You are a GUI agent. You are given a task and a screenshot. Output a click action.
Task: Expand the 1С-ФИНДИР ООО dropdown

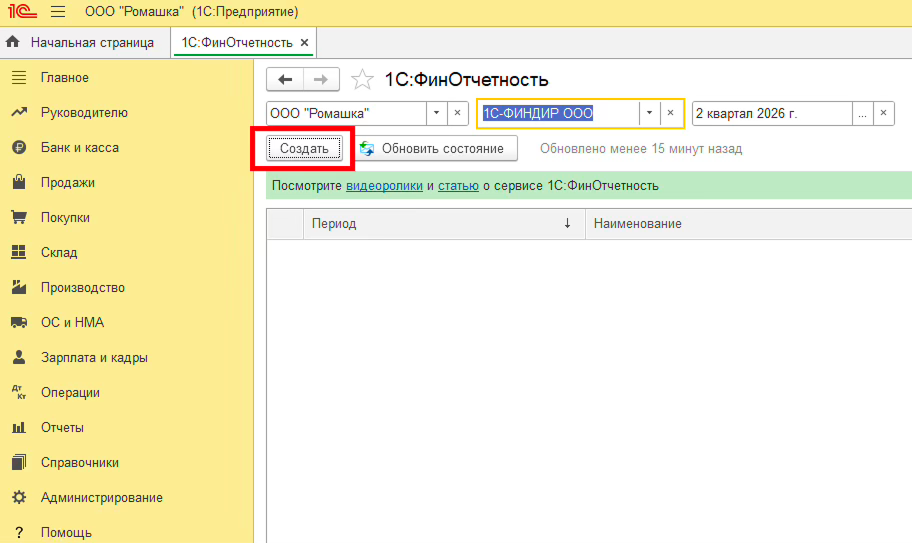pyautogui.click(x=649, y=113)
